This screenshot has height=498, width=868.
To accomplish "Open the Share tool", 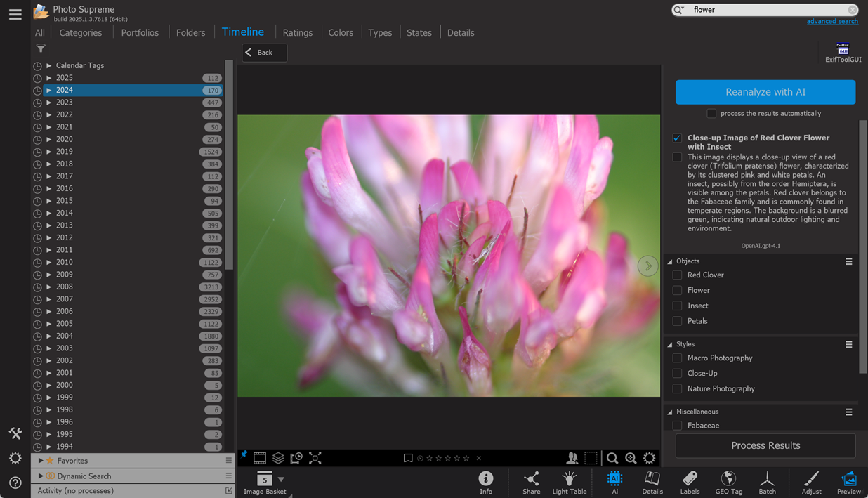I will 532,483.
